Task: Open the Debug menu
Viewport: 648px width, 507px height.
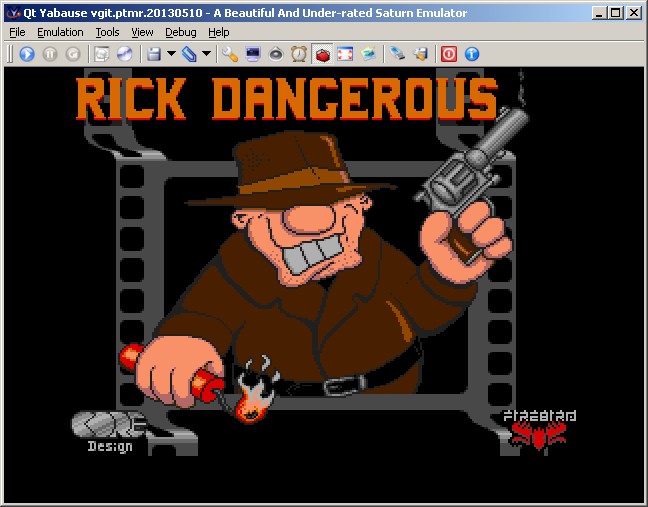Action: tap(181, 32)
